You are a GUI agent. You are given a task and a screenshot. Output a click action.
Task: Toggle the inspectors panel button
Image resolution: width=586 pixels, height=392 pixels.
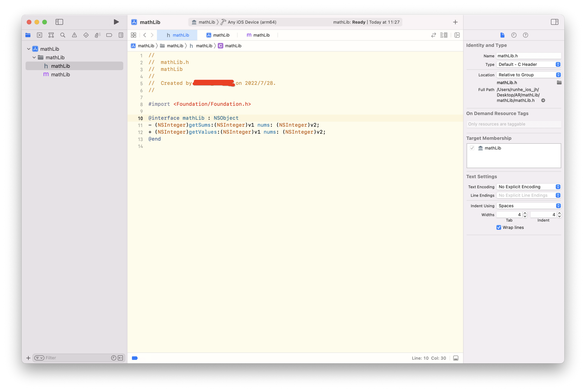point(555,22)
